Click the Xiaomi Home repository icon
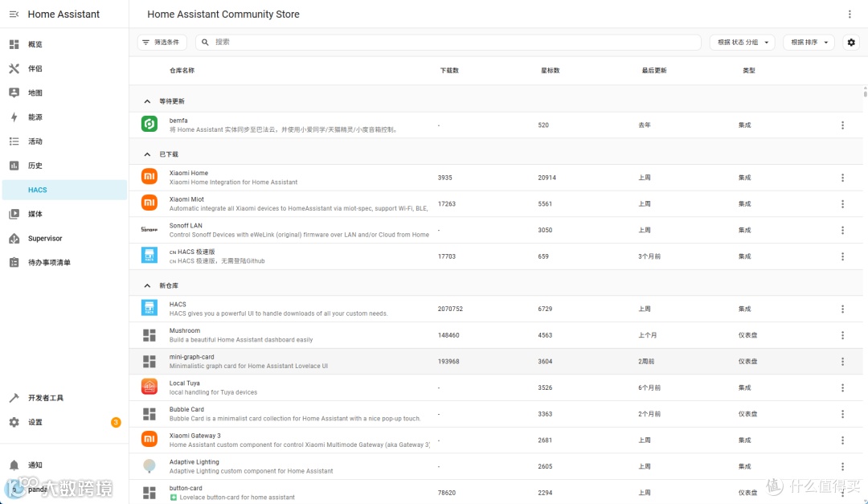868x504 pixels. click(x=149, y=177)
